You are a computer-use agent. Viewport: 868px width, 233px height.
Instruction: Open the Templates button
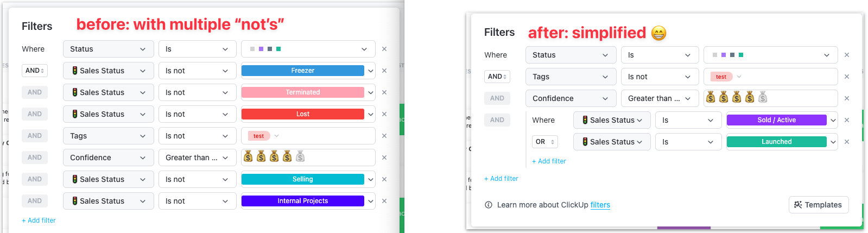pyautogui.click(x=819, y=205)
